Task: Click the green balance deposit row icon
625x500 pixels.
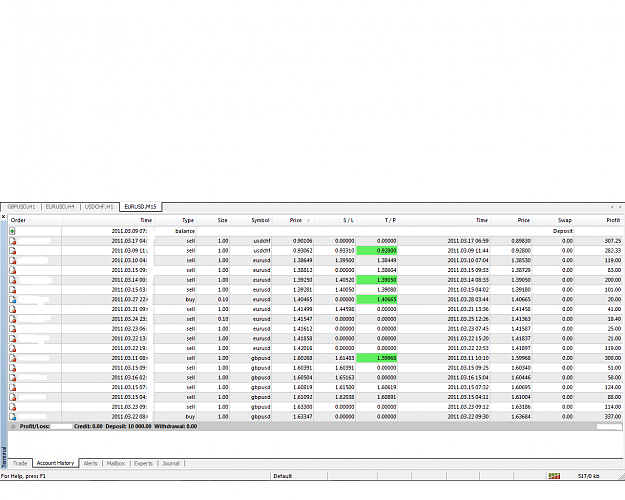Action: coord(12,231)
